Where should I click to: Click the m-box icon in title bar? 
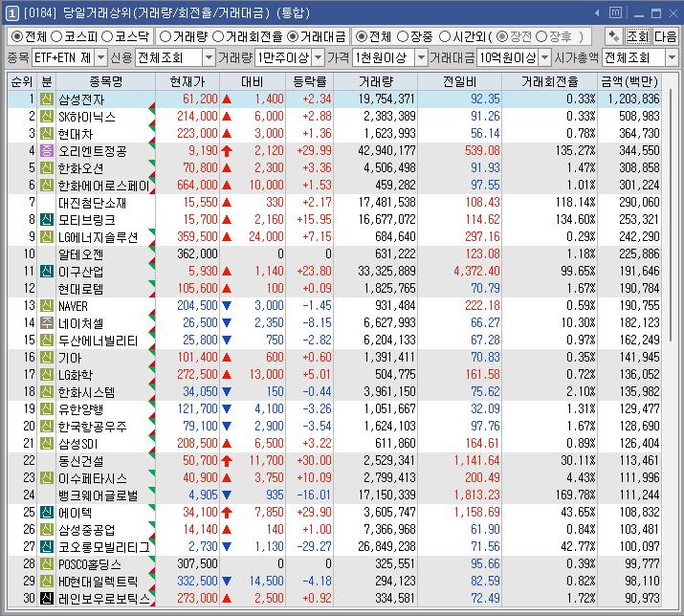(615, 12)
